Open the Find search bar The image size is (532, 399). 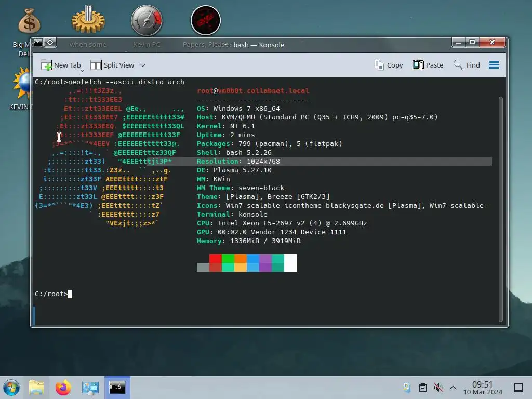point(467,65)
